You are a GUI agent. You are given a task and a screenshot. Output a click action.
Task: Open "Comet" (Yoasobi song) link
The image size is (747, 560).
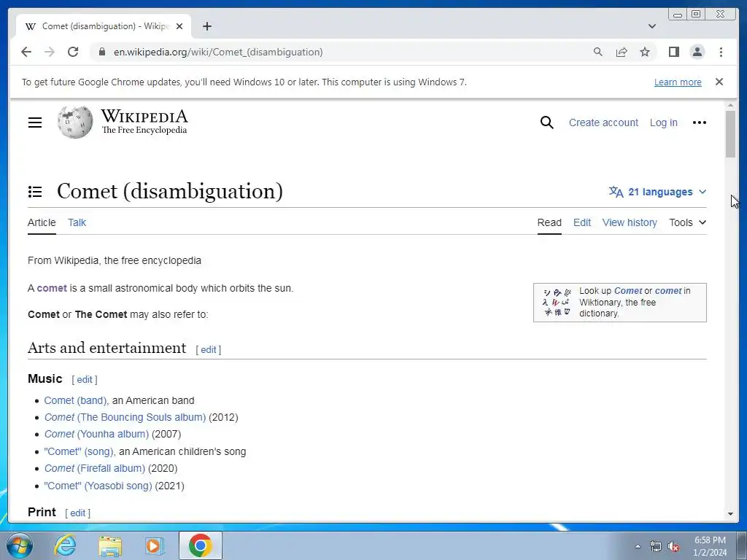98,486
